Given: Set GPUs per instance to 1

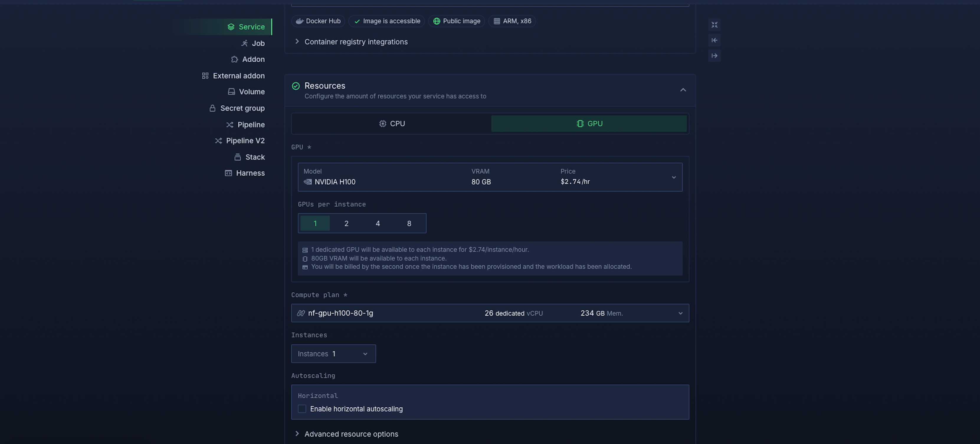Looking at the screenshot, I should pyautogui.click(x=315, y=223).
